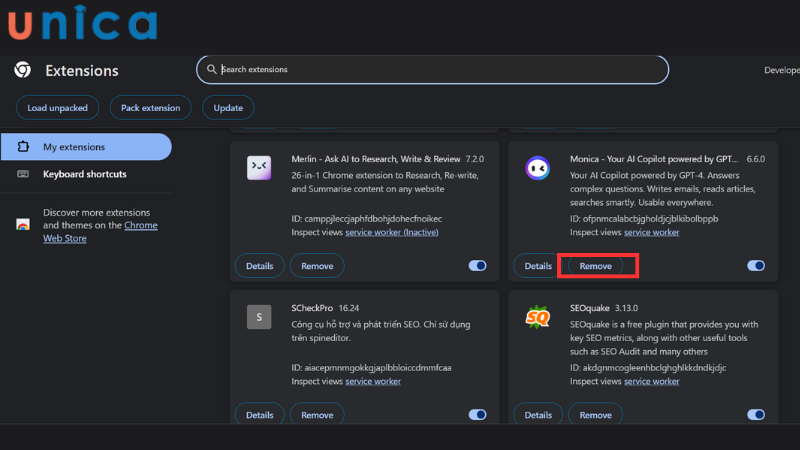The image size is (800, 450).
Task: Click the Merlin extension icon
Action: 259,169
